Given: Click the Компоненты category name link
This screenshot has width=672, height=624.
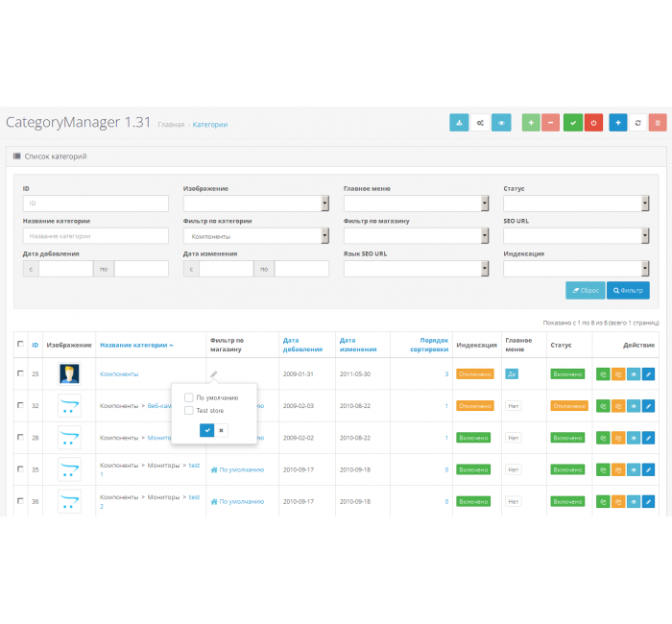Looking at the screenshot, I should (119, 374).
